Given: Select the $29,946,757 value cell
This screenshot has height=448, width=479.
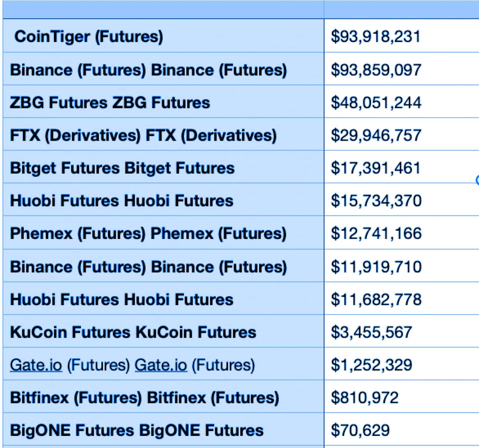Looking at the screenshot, I should (x=376, y=135).
